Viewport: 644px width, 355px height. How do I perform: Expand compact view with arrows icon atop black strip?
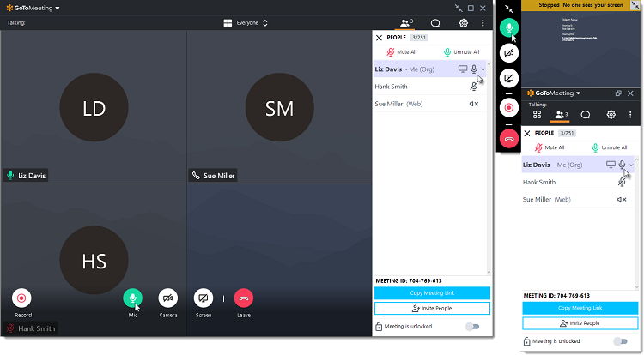509,9
